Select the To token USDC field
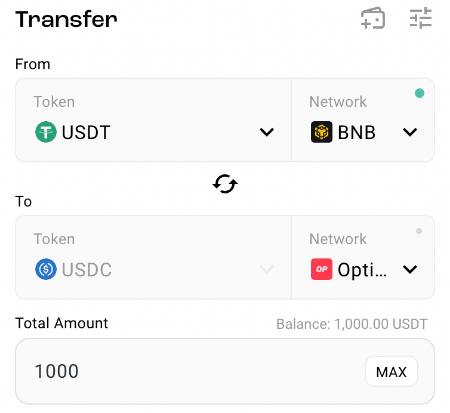The height and width of the screenshot is (413, 450). [153, 257]
